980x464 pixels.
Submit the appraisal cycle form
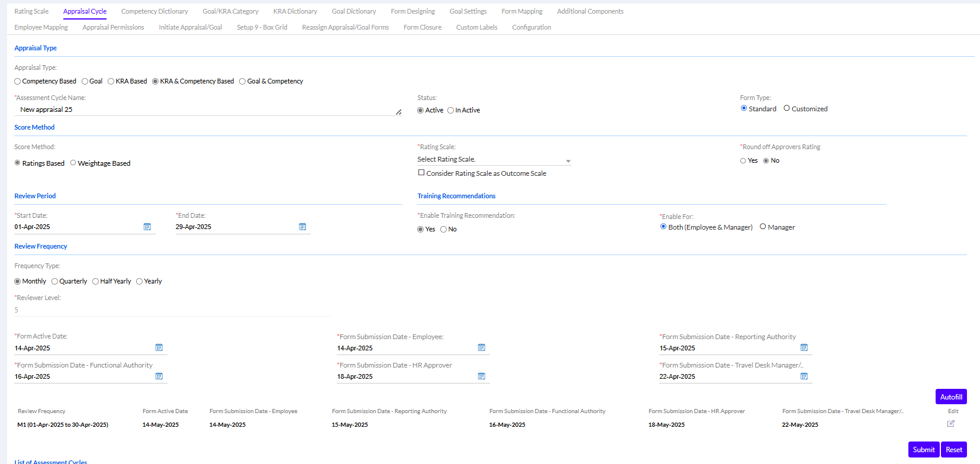click(923, 450)
